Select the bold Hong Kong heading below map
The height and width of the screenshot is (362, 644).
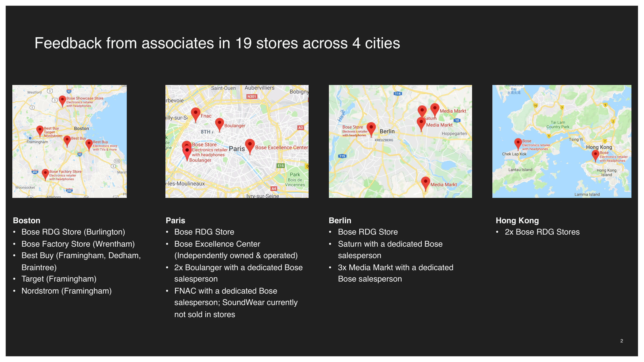pos(517,221)
